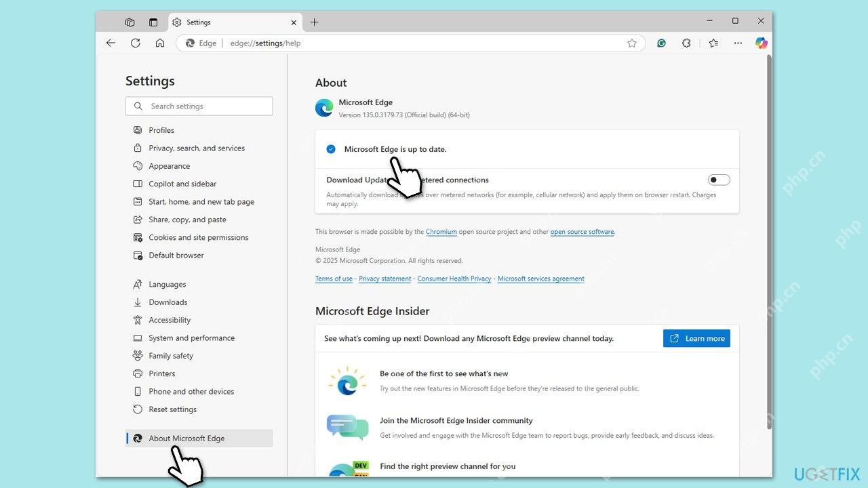Screen dimensions: 868x488
Task: Click the Search settings field
Action: [199, 106]
